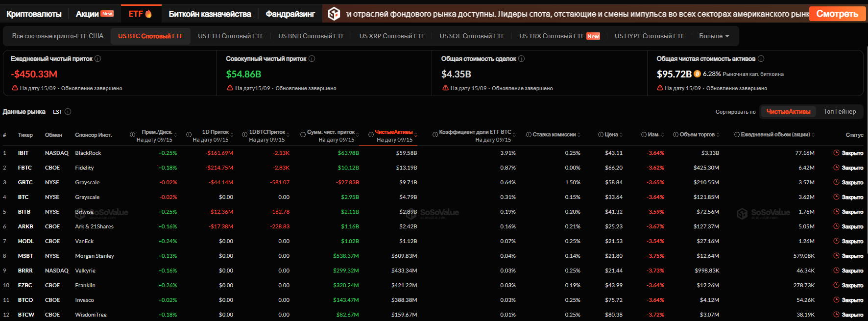Toggle sort arrows on Сумм. чист. приток
Viewport: 868px width, 321px height.
(x=358, y=135)
